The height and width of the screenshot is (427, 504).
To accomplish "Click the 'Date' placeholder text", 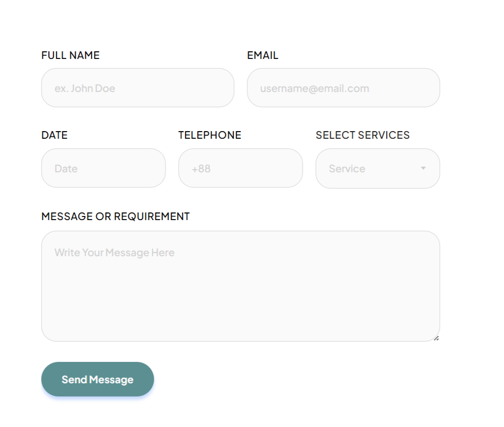I will pyautogui.click(x=66, y=169).
